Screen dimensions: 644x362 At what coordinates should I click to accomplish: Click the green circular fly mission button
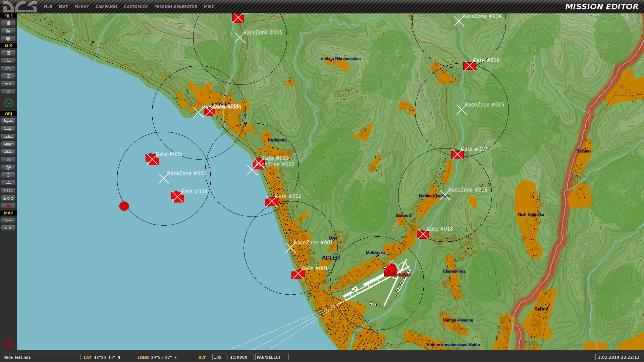tap(9, 103)
